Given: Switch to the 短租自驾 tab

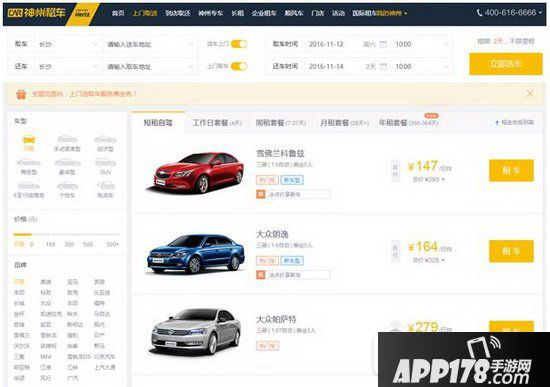Looking at the screenshot, I should [158, 122].
